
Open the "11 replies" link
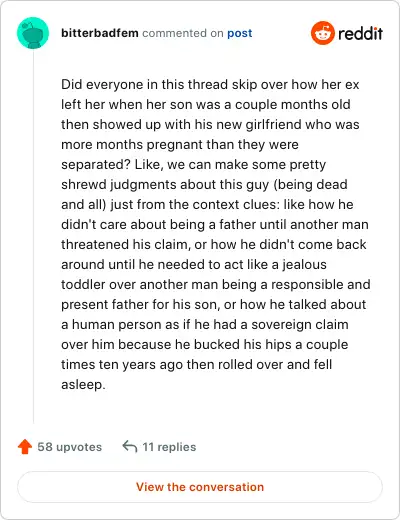(169, 447)
